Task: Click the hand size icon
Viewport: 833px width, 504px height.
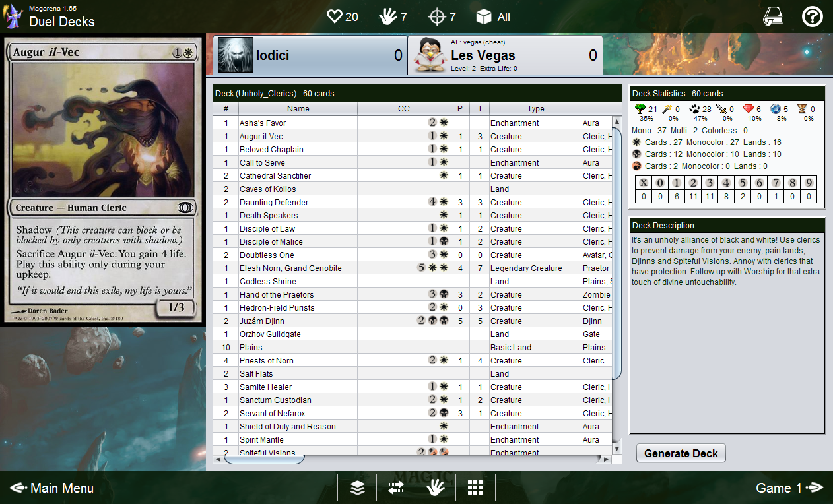Action: pos(388,16)
